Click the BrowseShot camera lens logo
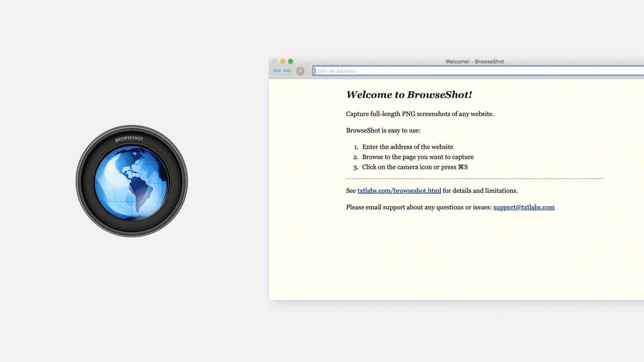This screenshot has height=362, width=644. point(132,181)
